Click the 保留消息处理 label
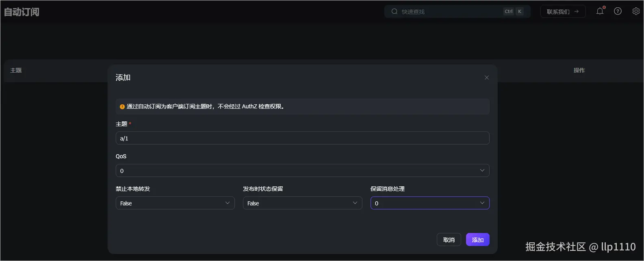 tap(387, 189)
